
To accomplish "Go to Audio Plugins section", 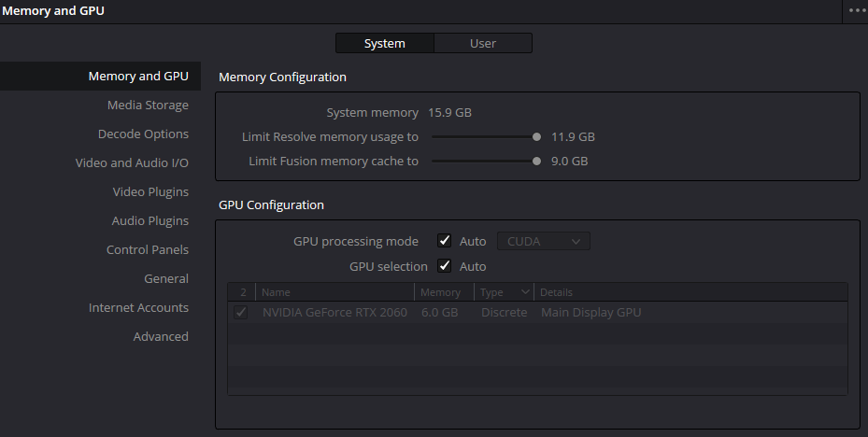I will click(150, 220).
